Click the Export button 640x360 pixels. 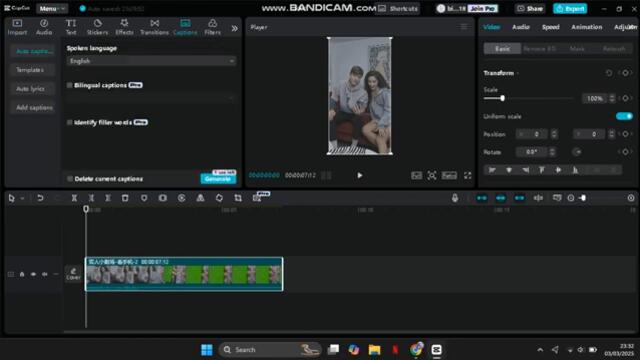[x=570, y=9]
